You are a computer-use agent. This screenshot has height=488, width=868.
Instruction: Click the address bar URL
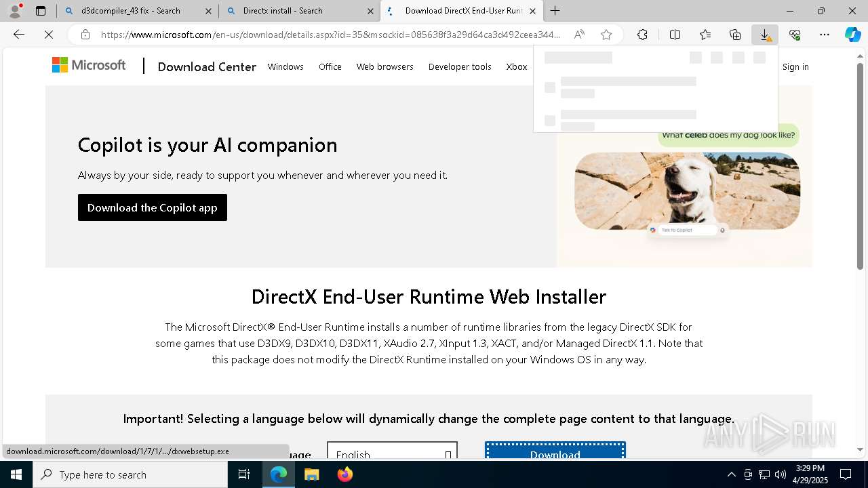pyautogui.click(x=330, y=35)
